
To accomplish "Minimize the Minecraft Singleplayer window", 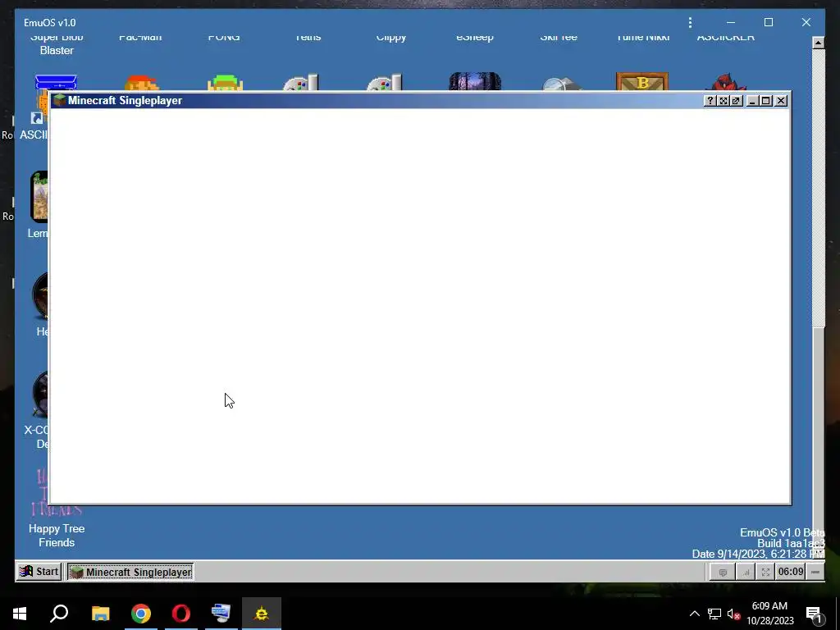I will (x=752, y=101).
